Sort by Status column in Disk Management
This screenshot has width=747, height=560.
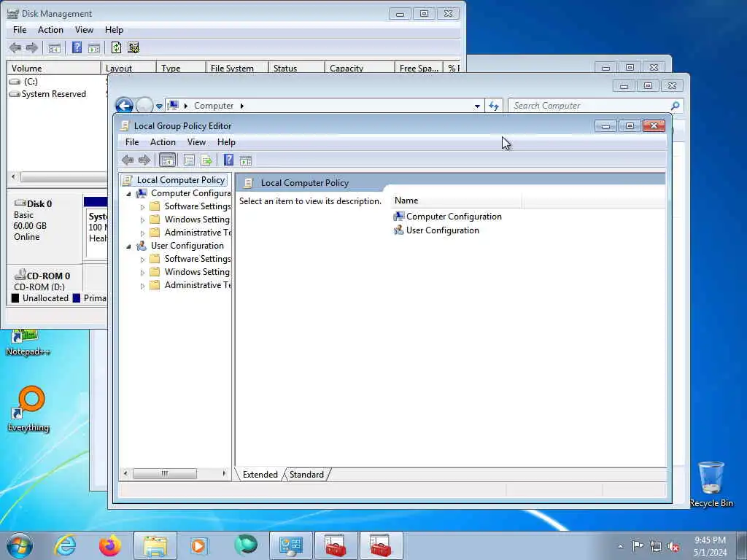click(296, 68)
